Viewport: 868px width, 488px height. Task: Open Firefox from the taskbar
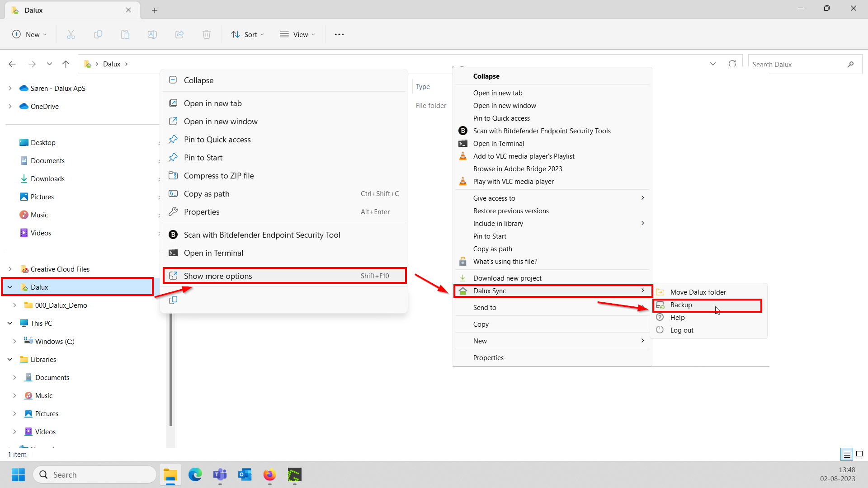269,474
